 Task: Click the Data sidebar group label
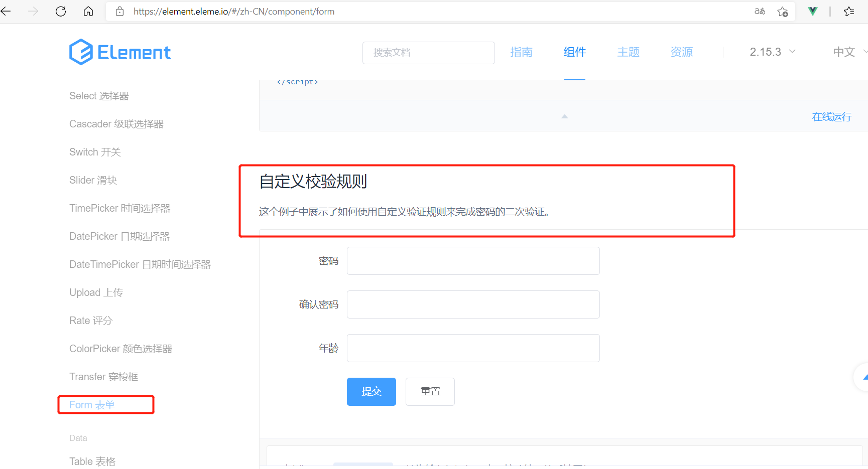tap(78, 438)
